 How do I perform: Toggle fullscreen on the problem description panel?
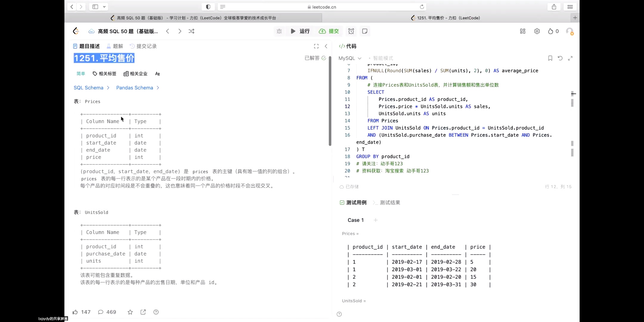click(x=316, y=46)
